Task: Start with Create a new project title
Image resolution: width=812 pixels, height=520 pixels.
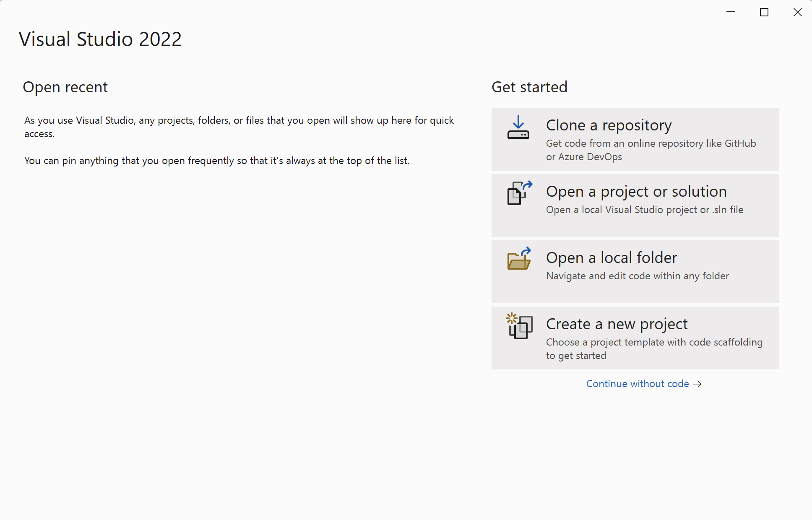Action: click(x=617, y=324)
